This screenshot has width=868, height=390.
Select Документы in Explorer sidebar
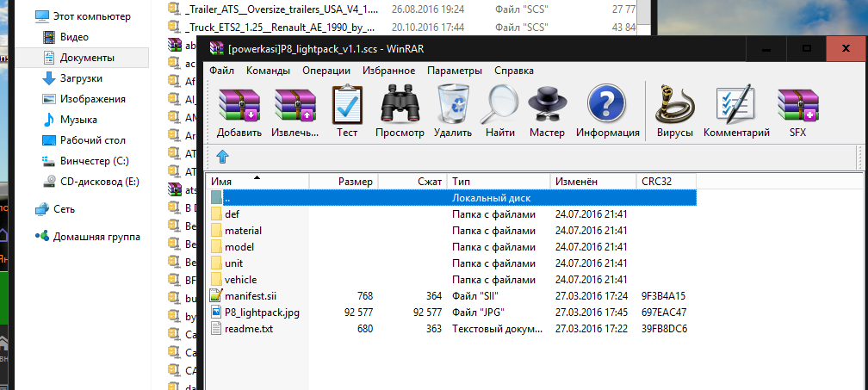(82, 58)
